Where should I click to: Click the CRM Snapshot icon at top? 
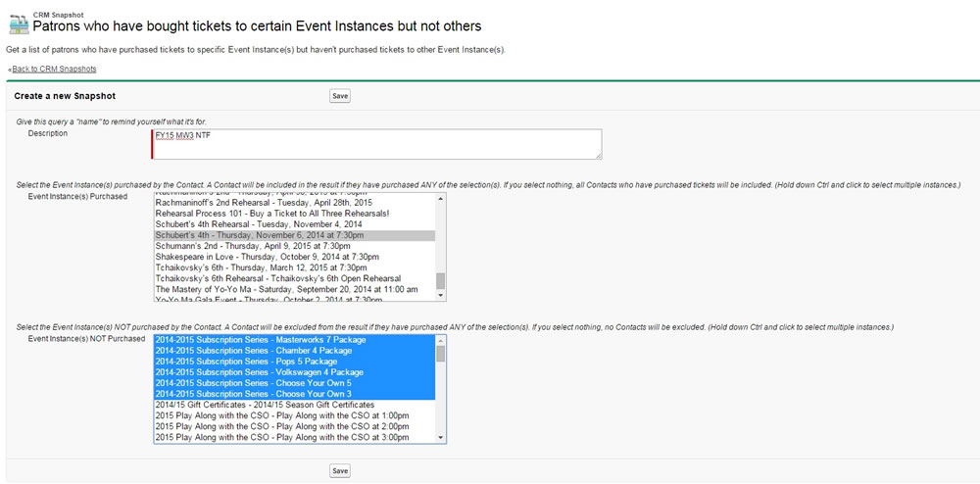pos(18,24)
